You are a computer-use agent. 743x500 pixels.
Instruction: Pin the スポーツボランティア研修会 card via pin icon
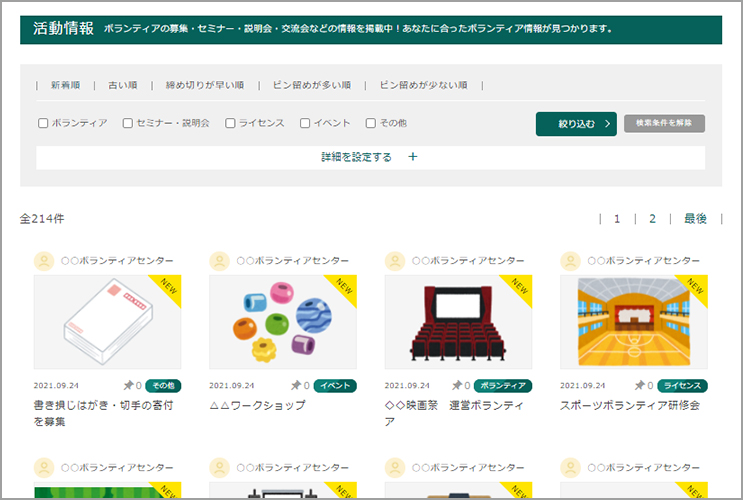pos(640,385)
